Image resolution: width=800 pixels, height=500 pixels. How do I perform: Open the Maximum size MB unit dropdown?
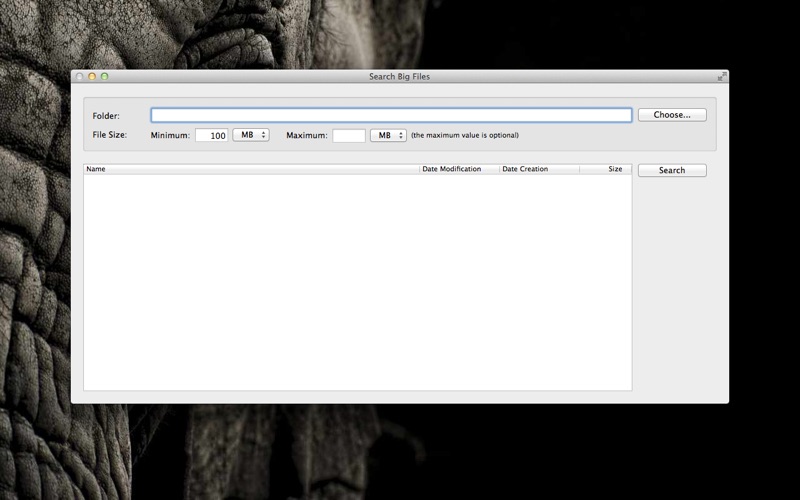[x=388, y=135]
